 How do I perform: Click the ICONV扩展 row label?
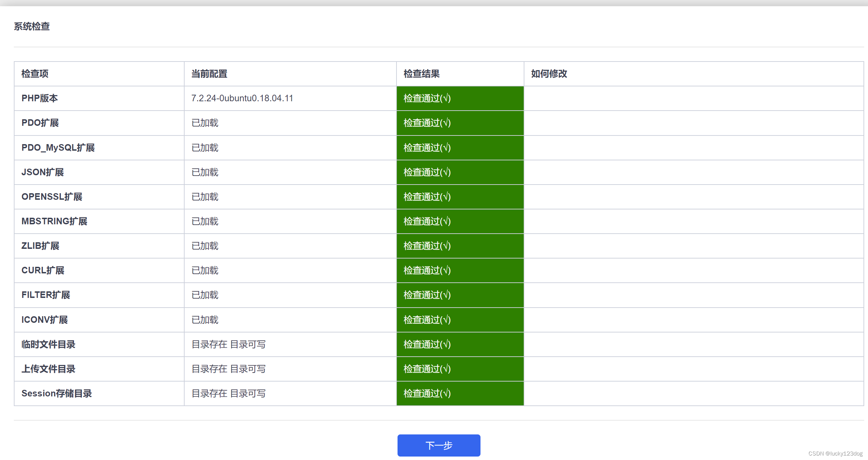45,320
